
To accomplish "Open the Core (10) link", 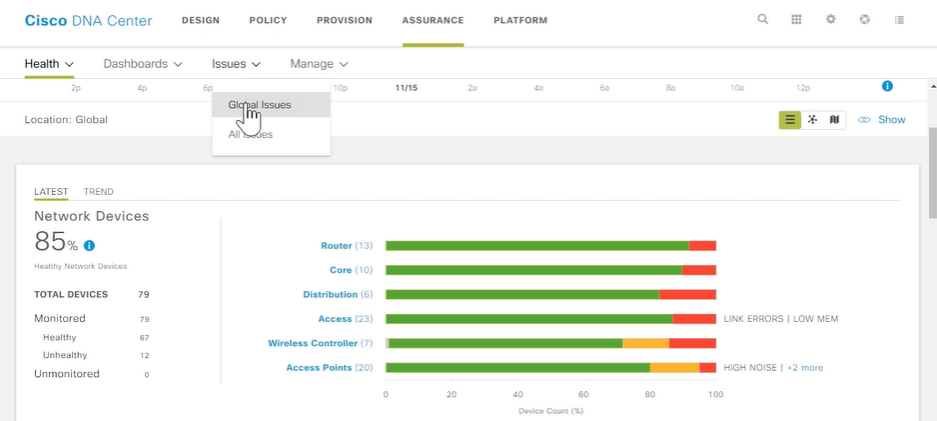I will [x=351, y=270].
